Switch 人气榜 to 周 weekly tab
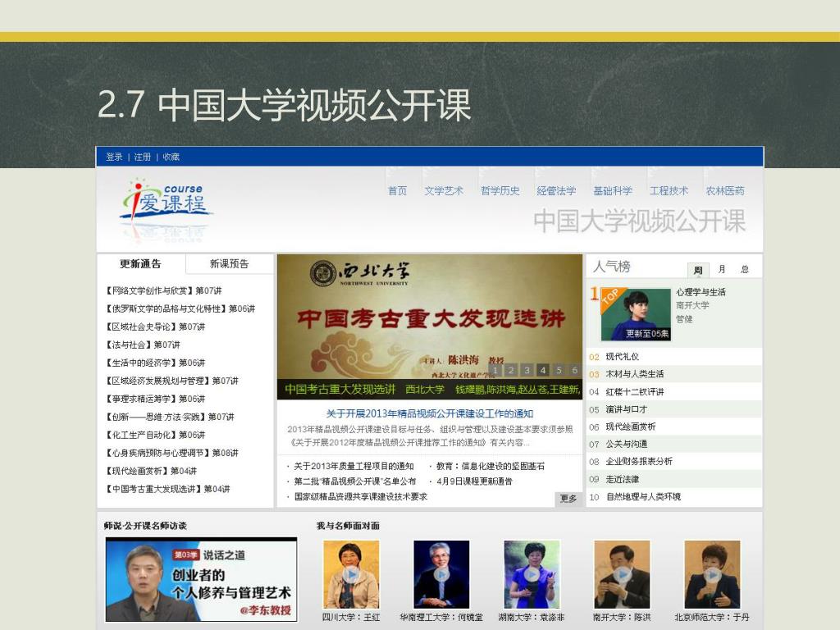This screenshot has width=840, height=630. tap(698, 270)
